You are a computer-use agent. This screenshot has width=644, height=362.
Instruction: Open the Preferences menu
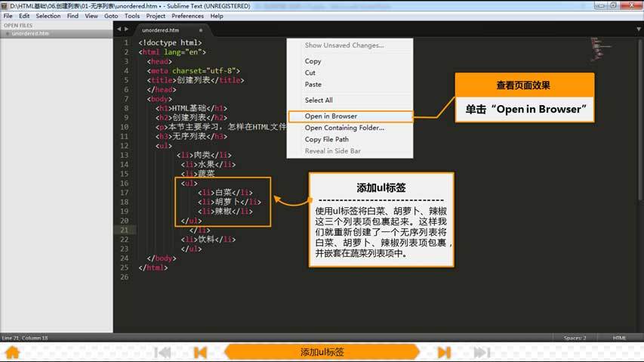(x=188, y=16)
